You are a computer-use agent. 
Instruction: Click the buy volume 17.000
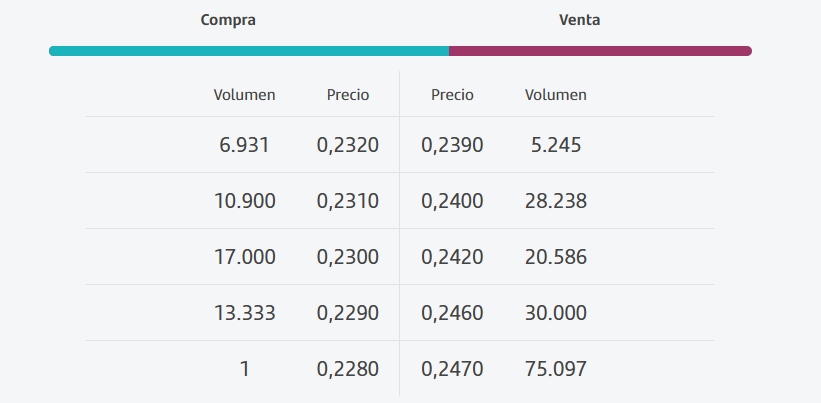(x=244, y=257)
